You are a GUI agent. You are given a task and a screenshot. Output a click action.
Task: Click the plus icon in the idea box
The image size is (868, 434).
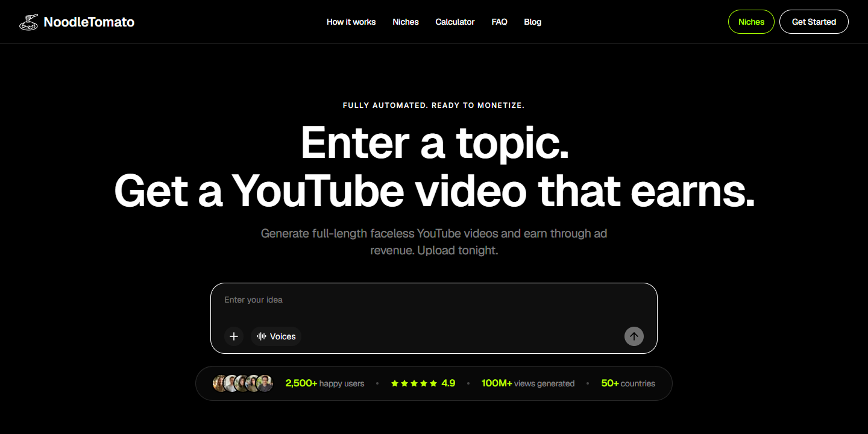tap(234, 336)
